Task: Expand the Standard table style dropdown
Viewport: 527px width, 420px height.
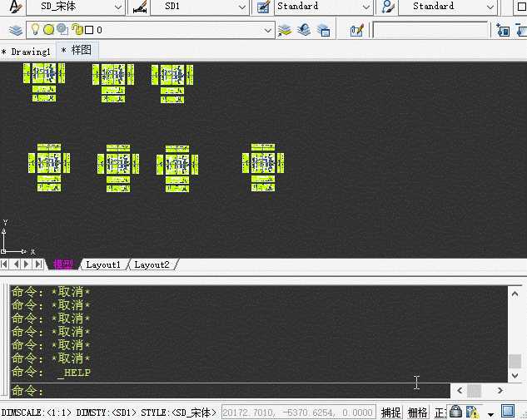Action: pyautogui.click(x=366, y=7)
